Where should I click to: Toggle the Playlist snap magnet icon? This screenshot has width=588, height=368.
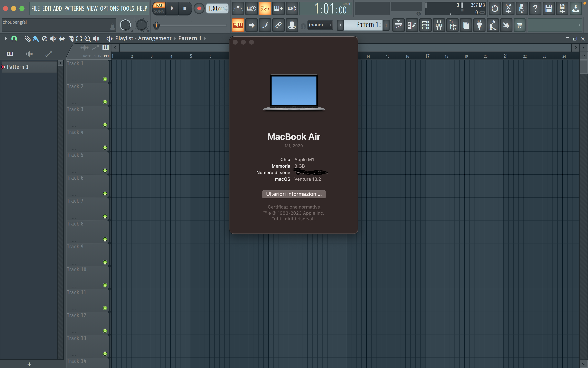pyautogui.click(x=14, y=38)
